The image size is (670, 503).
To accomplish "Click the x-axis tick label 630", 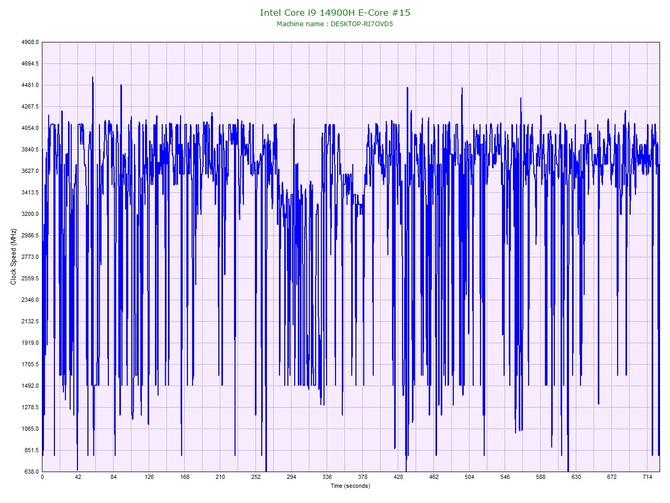I will click(x=576, y=477).
